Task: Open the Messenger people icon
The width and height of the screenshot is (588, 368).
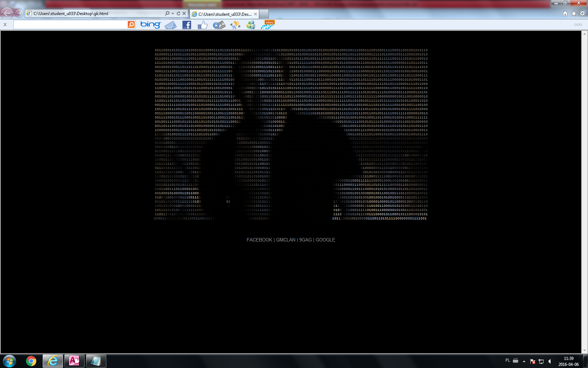Action: [251, 25]
